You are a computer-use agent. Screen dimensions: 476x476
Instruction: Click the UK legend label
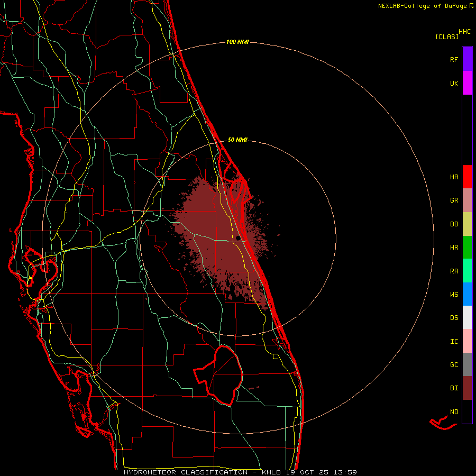[x=454, y=84]
